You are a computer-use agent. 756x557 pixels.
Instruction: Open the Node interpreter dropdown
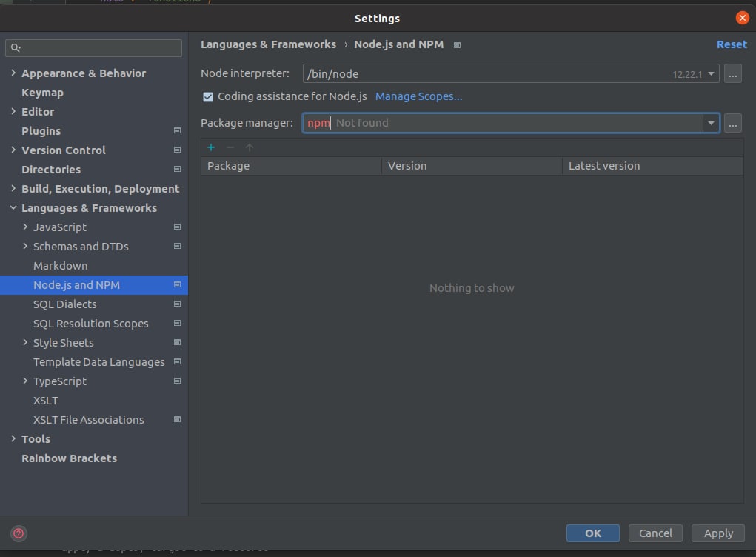point(711,73)
